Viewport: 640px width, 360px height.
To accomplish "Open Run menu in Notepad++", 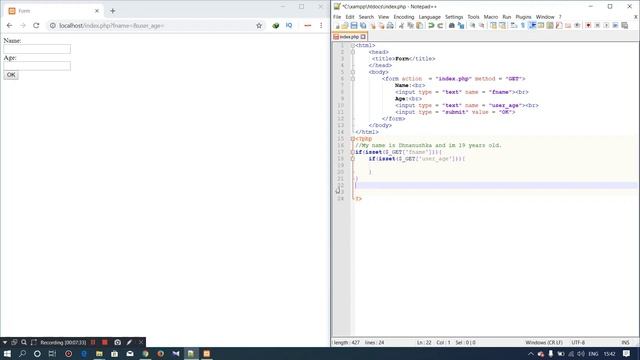I will (507, 17).
